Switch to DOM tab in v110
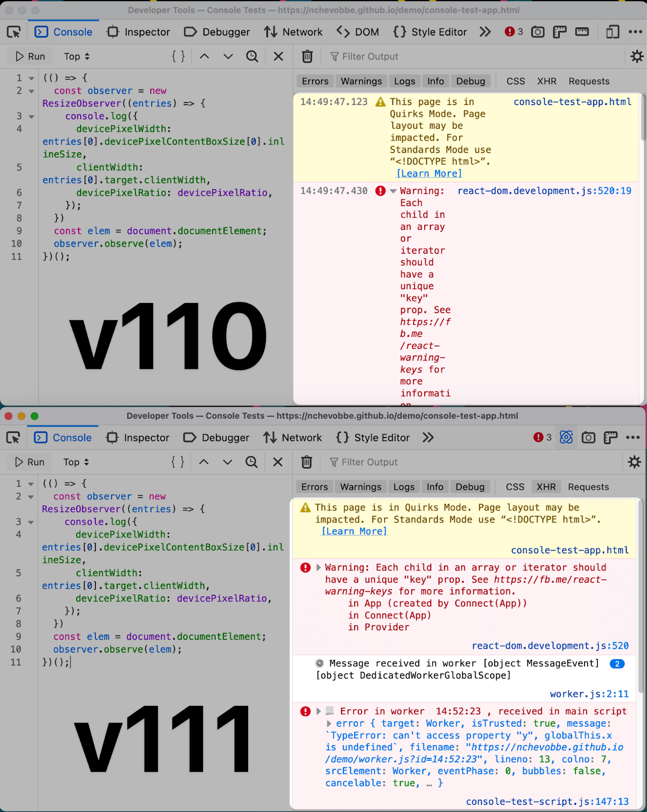This screenshot has width=647, height=812. coord(358,32)
